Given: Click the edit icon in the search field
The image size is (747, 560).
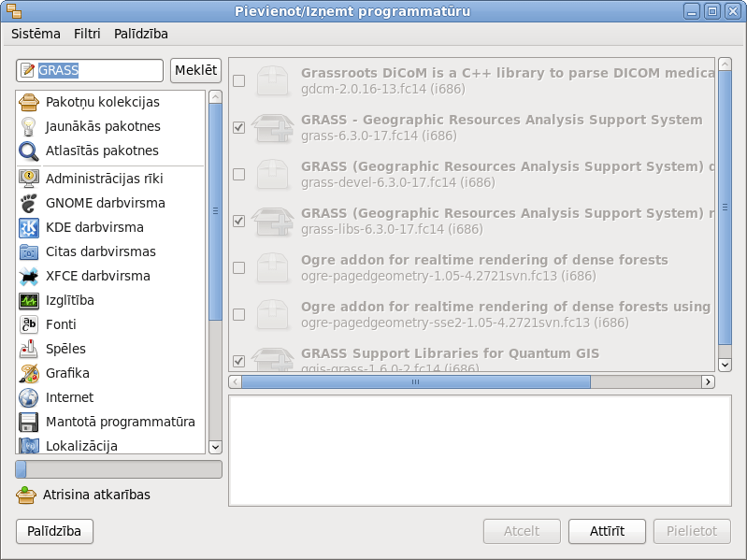Looking at the screenshot, I should pyautogui.click(x=28, y=70).
